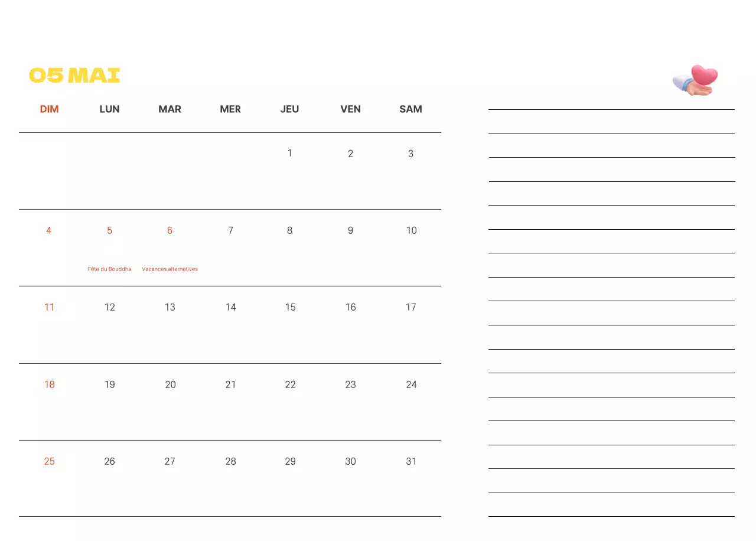Select the DIM weekday header
The width and height of the screenshot is (756, 541).
49,109
